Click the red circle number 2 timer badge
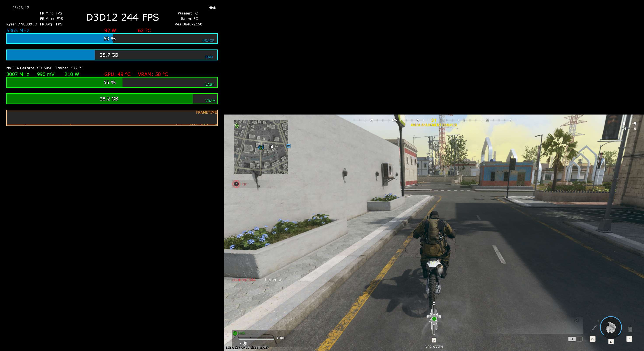 [236, 184]
